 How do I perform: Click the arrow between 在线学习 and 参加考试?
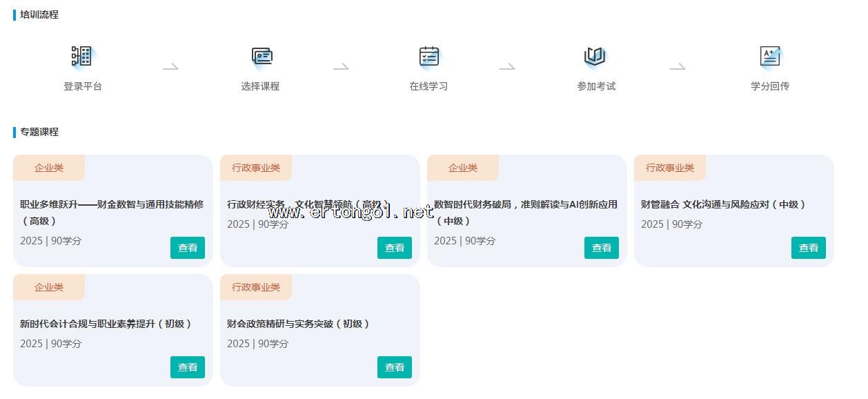507,67
